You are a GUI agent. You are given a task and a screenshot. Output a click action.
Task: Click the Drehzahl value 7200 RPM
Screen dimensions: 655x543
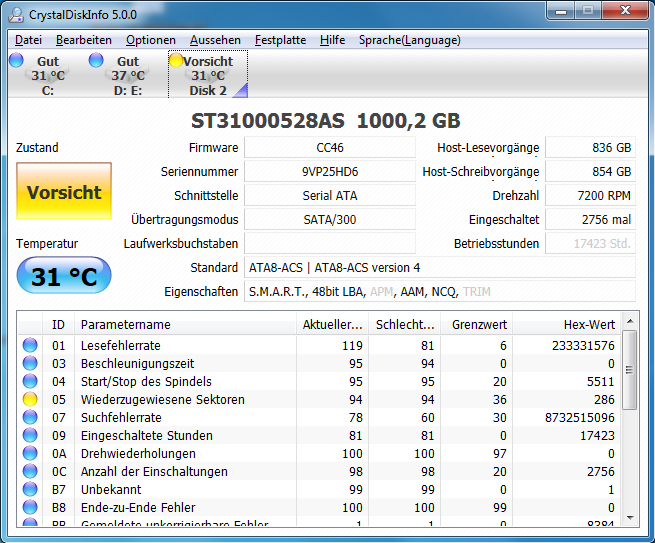[591, 195]
